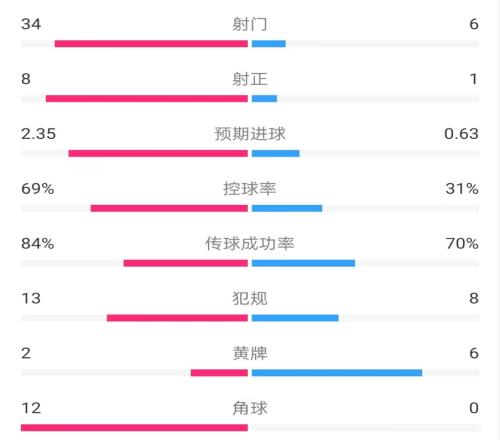Image resolution: width=500 pixels, height=440 pixels.
Task: Click the blue shots bar for 6
Action: (x=269, y=44)
